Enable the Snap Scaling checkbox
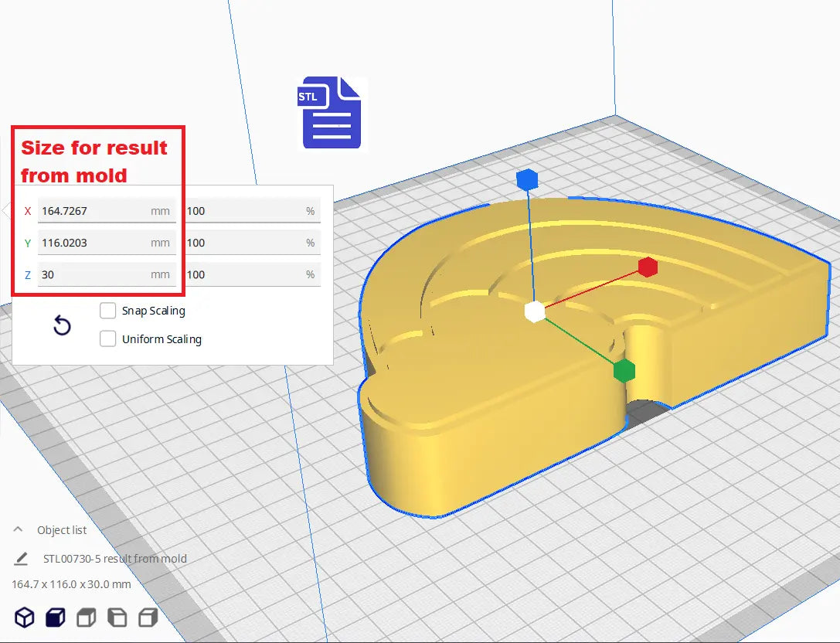 point(109,311)
